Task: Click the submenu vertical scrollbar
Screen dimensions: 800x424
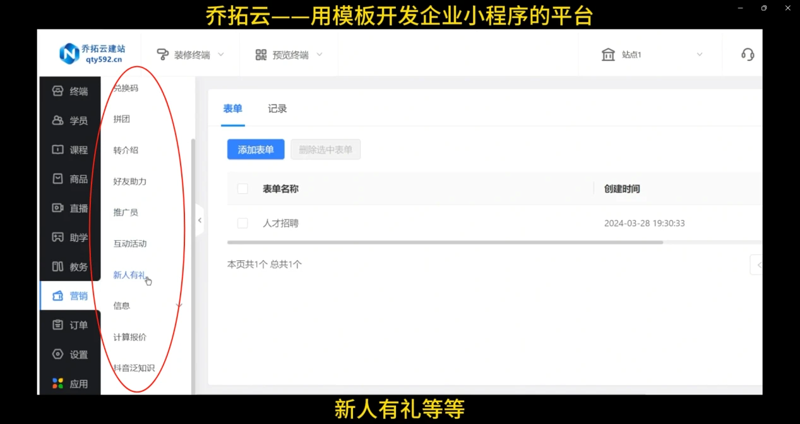Action: 193,265
